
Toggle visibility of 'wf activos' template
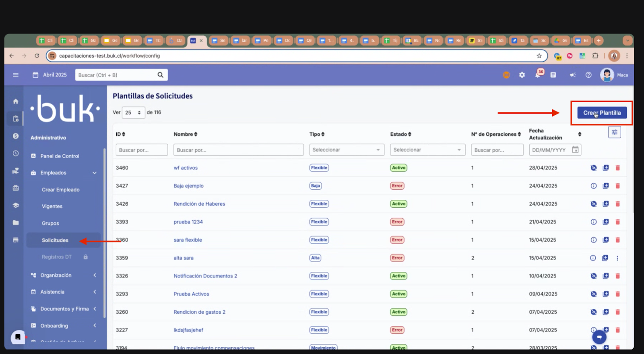coord(593,168)
